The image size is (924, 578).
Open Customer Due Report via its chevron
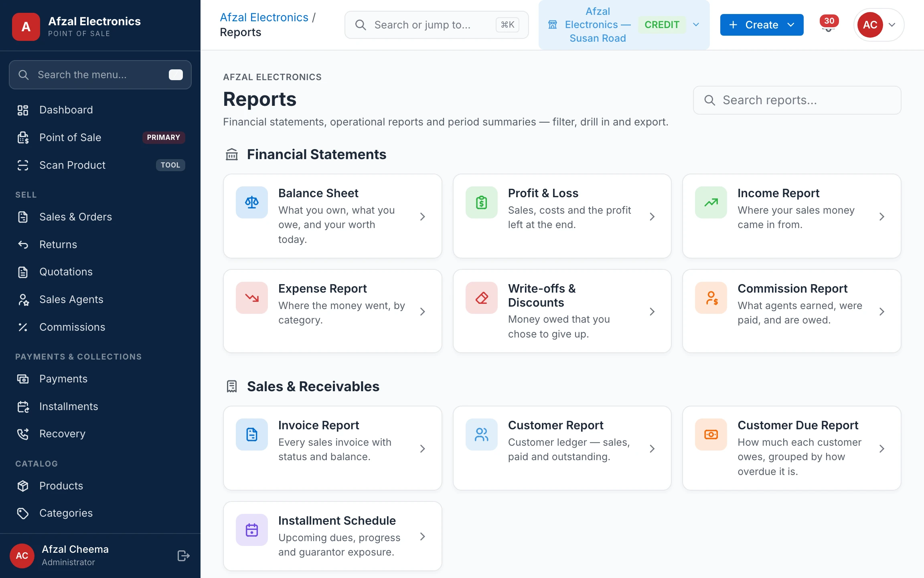click(x=881, y=449)
